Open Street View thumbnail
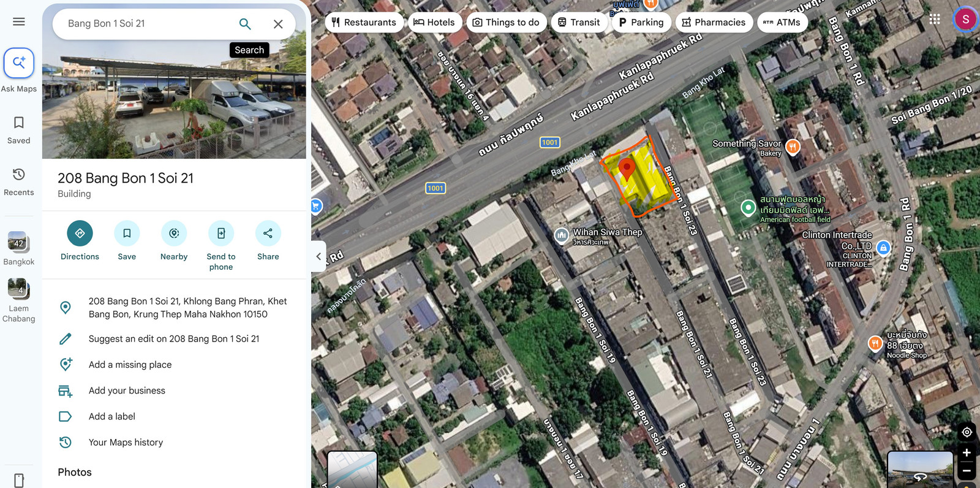The image size is (980, 488). click(920, 470)
